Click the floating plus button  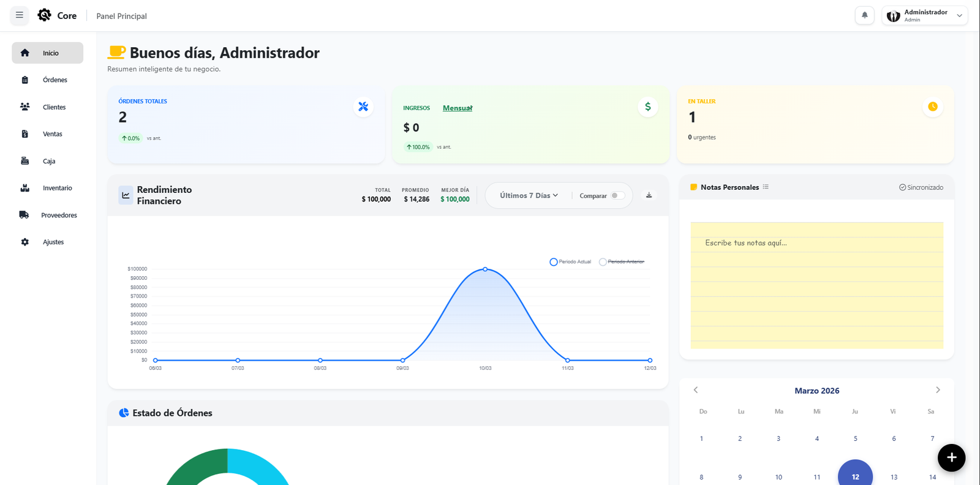pyautogui.click(x=951, y=457)
